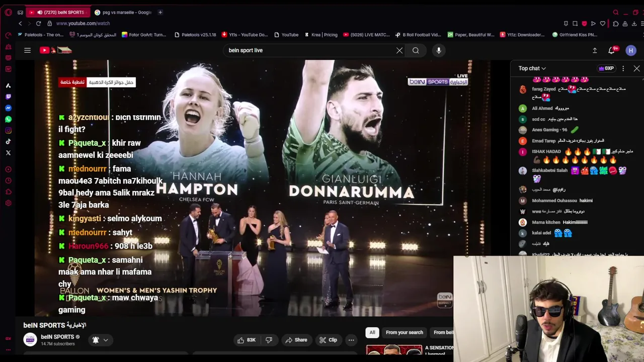
Task: Open Girlfriend Kiss PN... bookmark
Action: [x=575, y=35]
